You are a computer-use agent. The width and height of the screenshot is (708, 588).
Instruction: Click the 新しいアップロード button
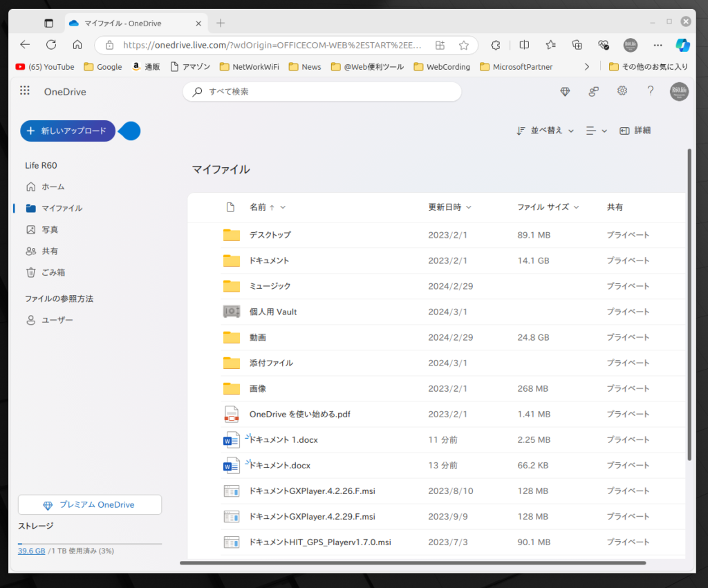pos(67,131)
